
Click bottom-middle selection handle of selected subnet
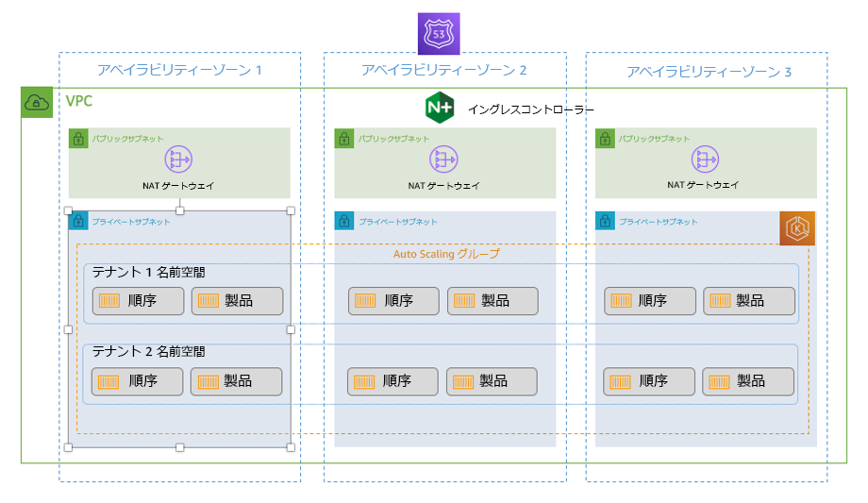click(180, 447)
